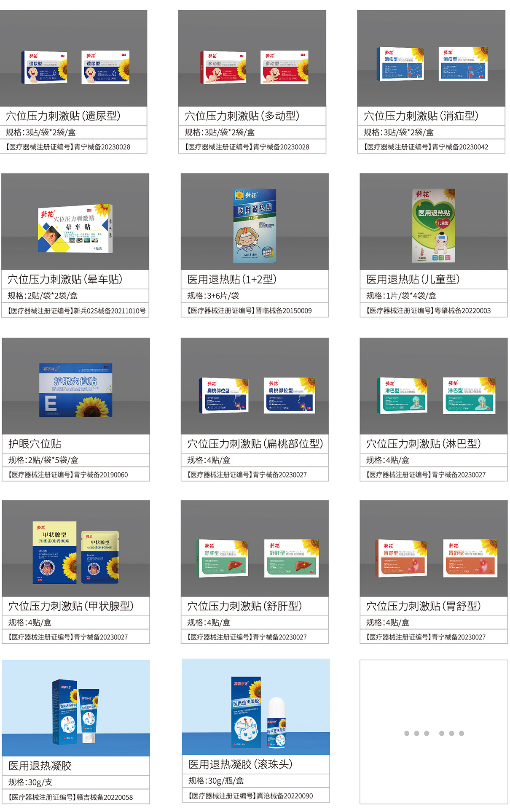510x812 pixels.
Task: Click the 医用退热凝胶 (滚珠头) title
Action: [241, 764]
